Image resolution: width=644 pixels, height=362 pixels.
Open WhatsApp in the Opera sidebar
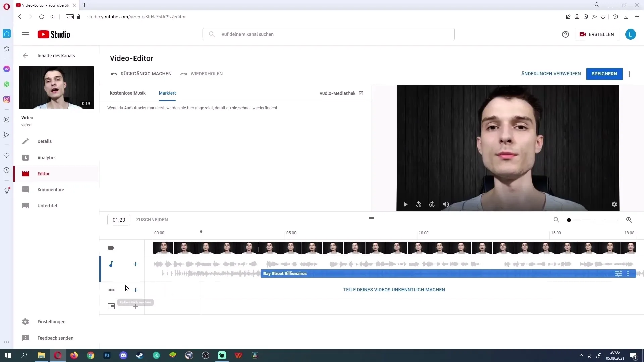(x=7, y=84)
